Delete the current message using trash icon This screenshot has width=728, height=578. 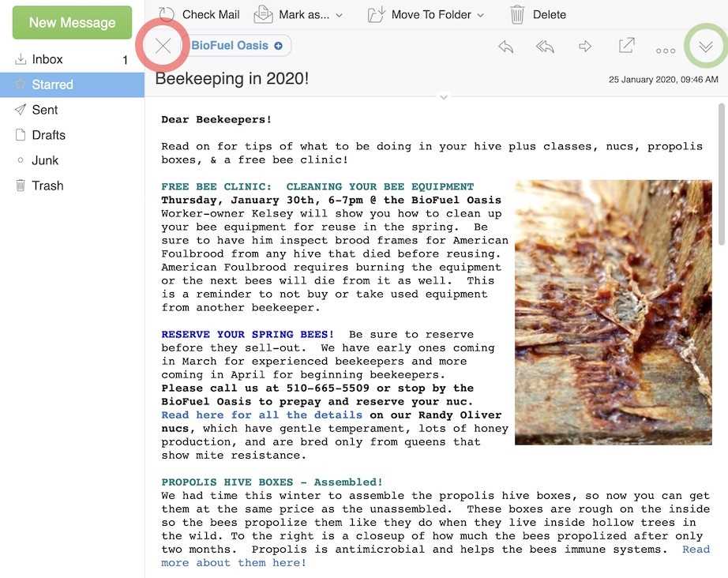pos(517,14)
